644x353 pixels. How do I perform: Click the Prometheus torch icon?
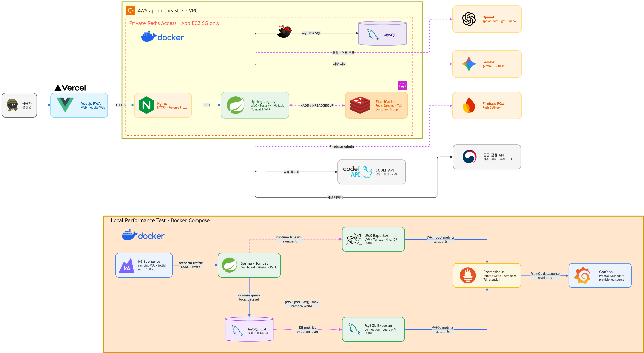click(468, 275)
